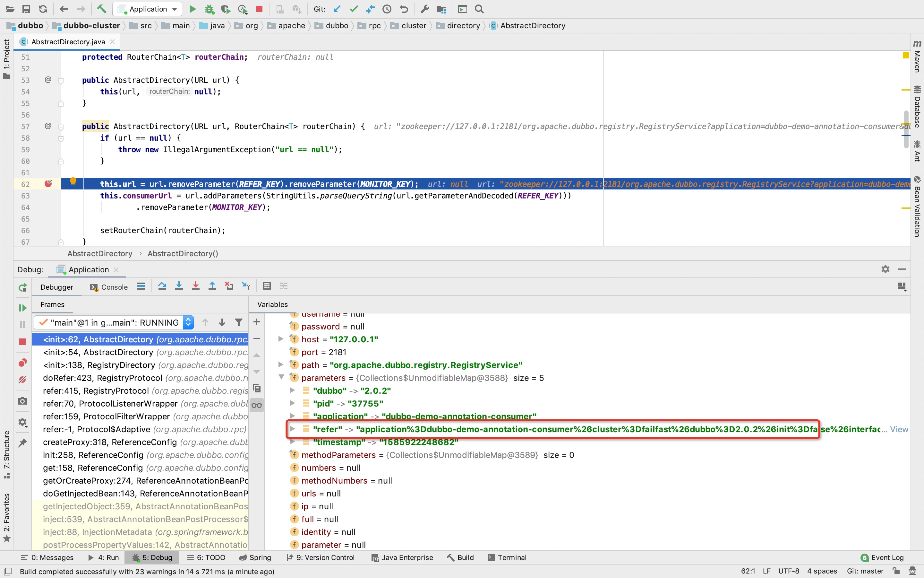The image size is (924, 578).
Task: Expand the "dubbo" -> "2.0.2" entry
Action: 292,390
